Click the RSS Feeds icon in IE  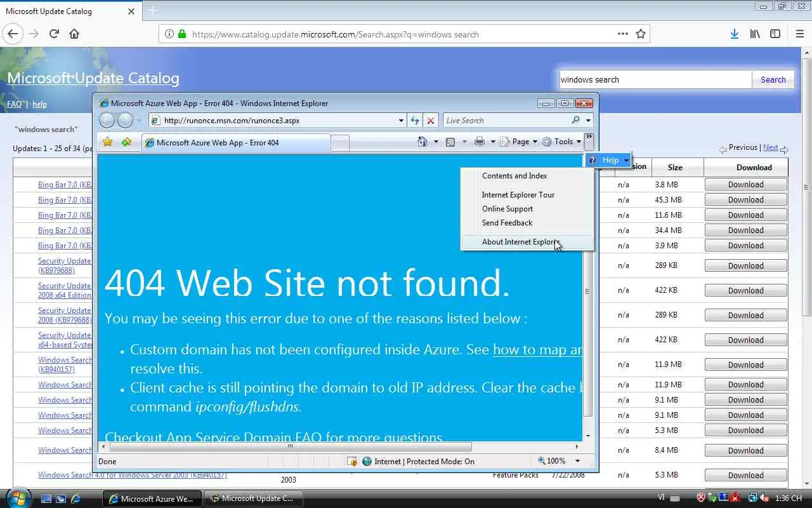coord(450,142)
